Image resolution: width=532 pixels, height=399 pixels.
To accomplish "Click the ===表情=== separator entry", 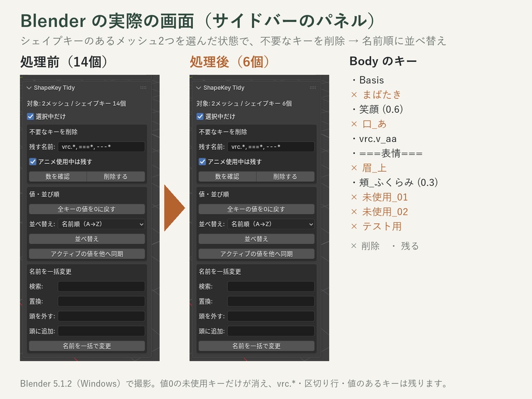I will [391, 154].
